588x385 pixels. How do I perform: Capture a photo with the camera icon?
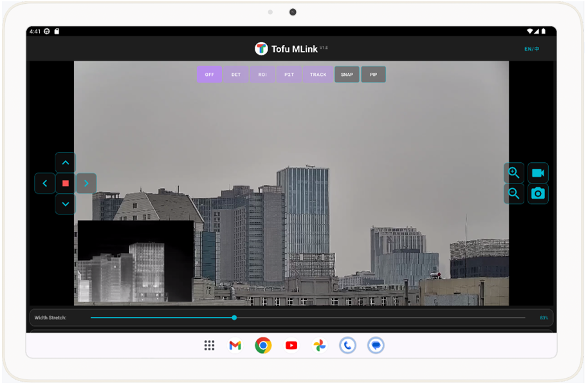pos(538,193)
